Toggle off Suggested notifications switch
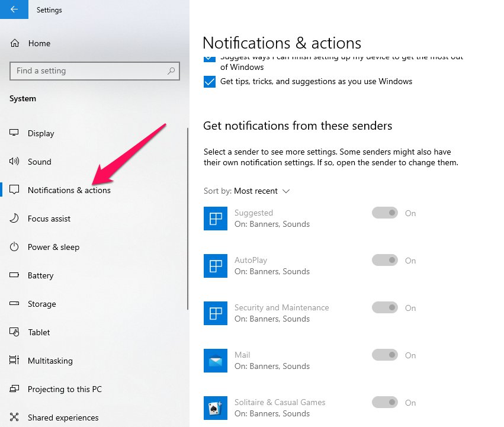 384,213
